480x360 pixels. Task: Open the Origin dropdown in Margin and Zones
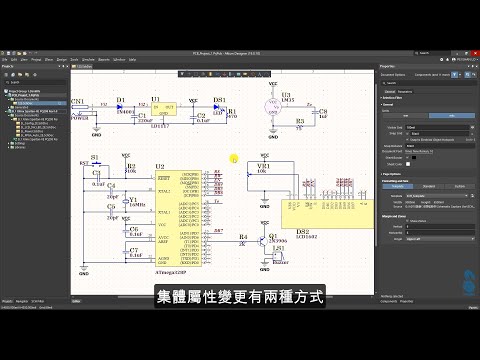click(440, 239)
